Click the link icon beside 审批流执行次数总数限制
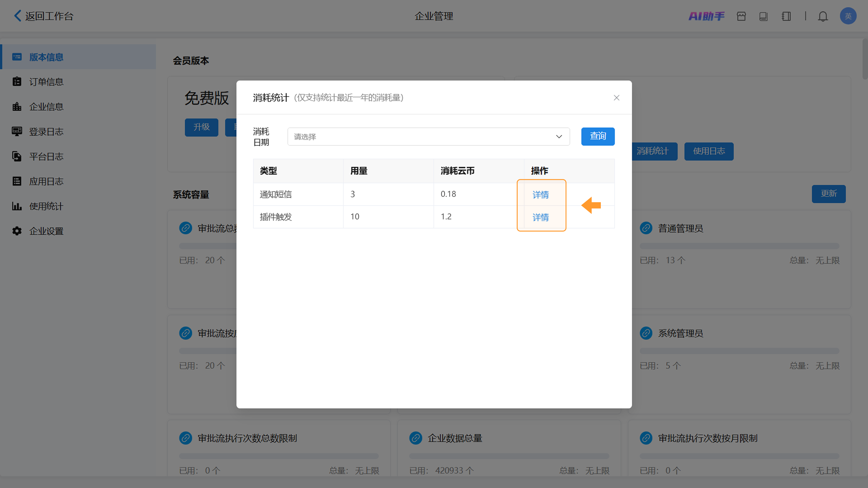This screenshot has width=868, height=488. 185,438
